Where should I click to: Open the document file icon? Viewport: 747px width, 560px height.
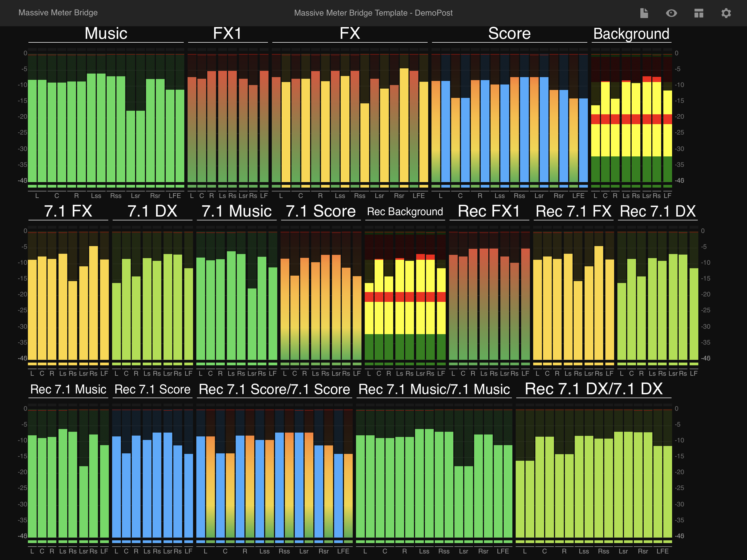644,13
